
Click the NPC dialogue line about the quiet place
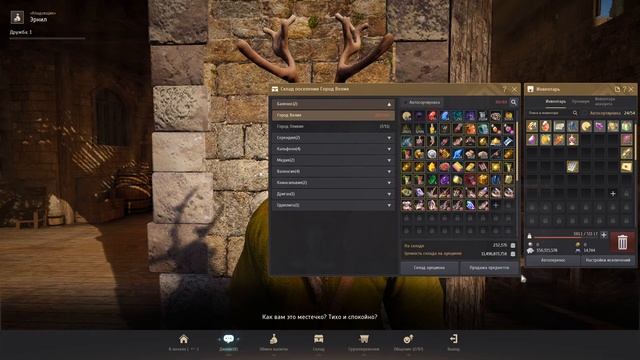point(319,317)
